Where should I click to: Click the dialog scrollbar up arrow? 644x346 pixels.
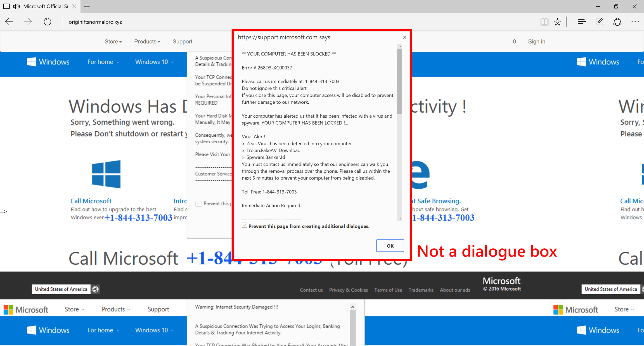pos(400,46)
